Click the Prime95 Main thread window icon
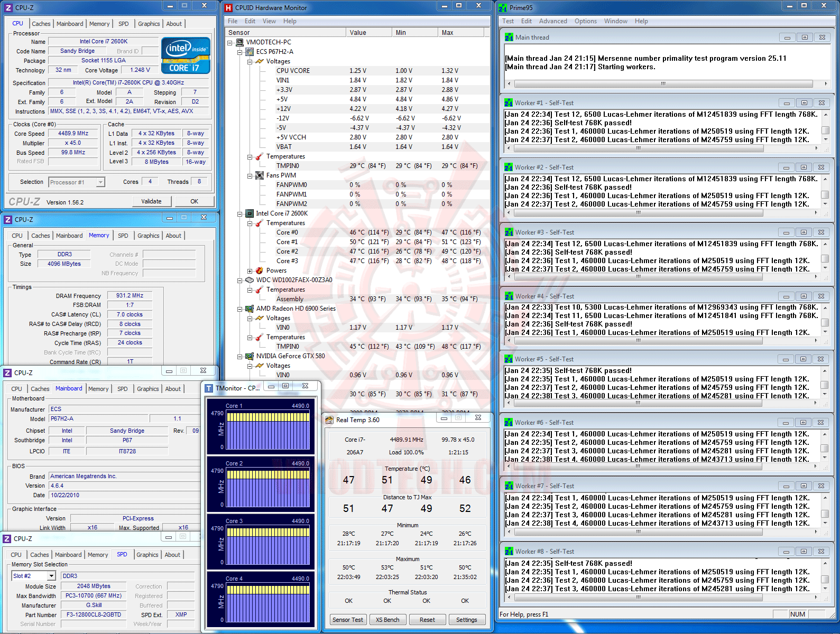This screenshot has height=634, width=840. click(509, 38)
